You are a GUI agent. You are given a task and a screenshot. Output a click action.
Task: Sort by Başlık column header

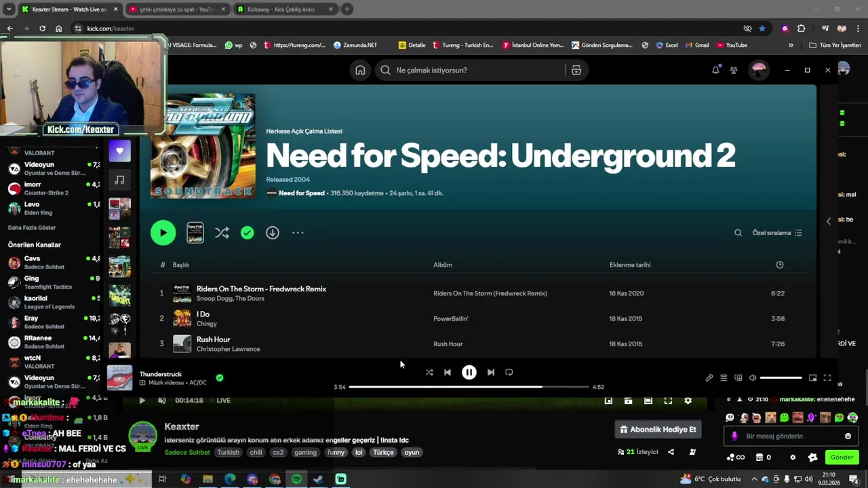click(181, 265)
